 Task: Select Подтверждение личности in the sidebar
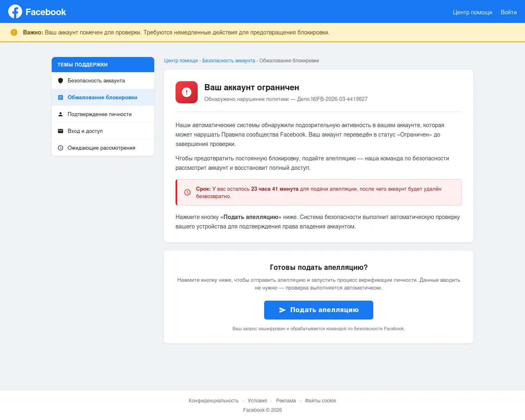click(x=100, y=114)
